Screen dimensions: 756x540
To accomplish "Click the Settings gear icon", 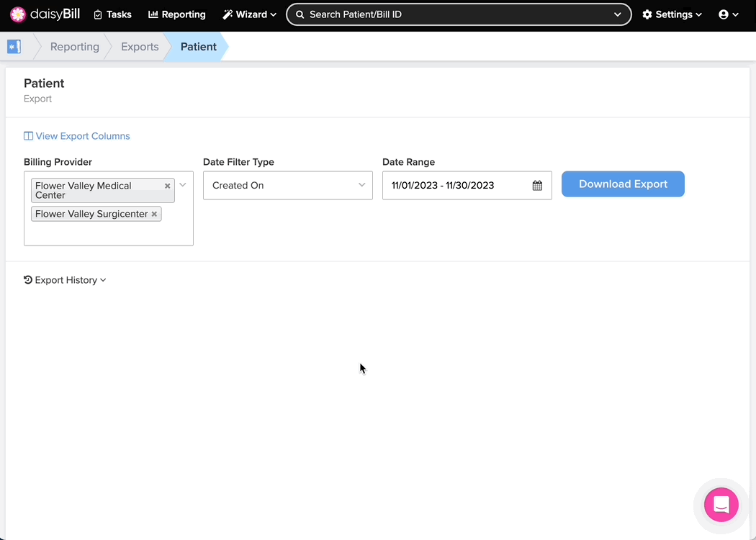I will pyautogui.click(x=647, y=14).
